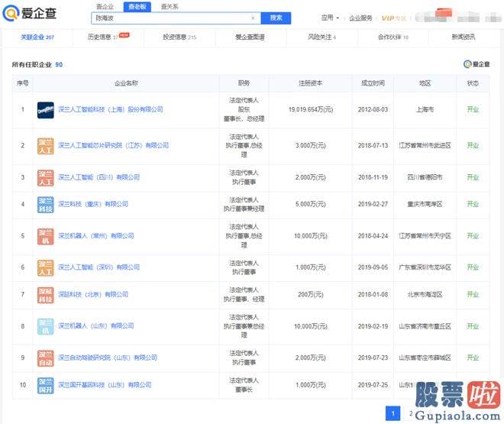Screen dimensions: 504x424
Task: Select the 江苏省常州市天宁区 region cell
Action: (425, 236)
